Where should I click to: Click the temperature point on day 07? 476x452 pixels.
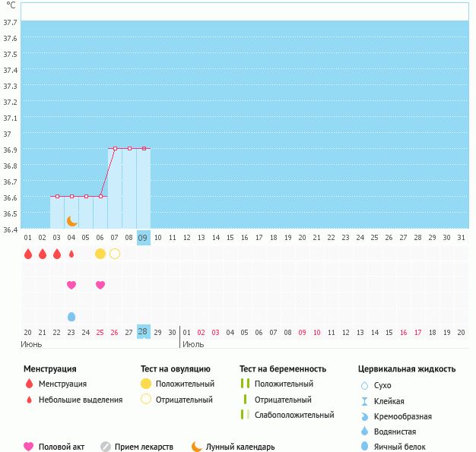(115, 149)
